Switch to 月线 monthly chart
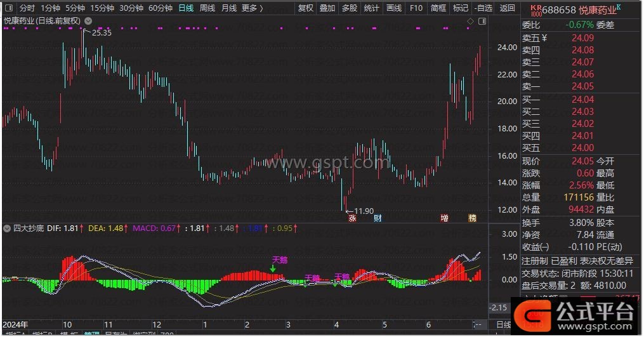Screen dimensions: 644x337 click(x=229, y=8)
